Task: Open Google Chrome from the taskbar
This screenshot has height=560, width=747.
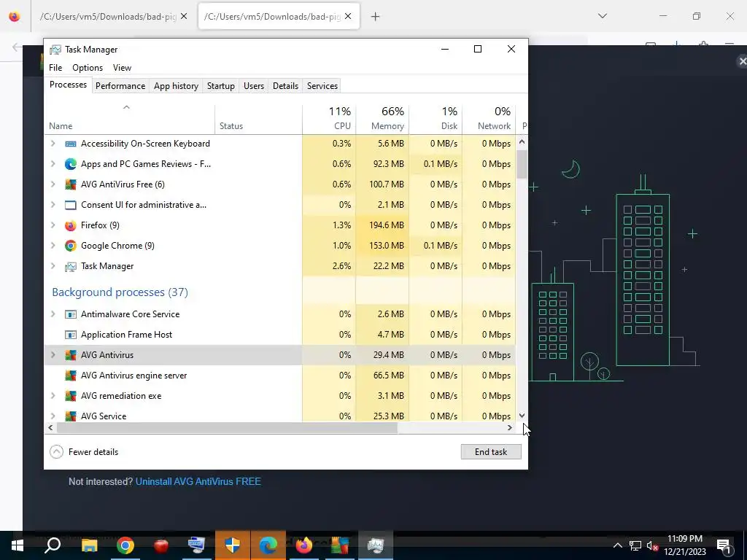Action: (125, 545)
